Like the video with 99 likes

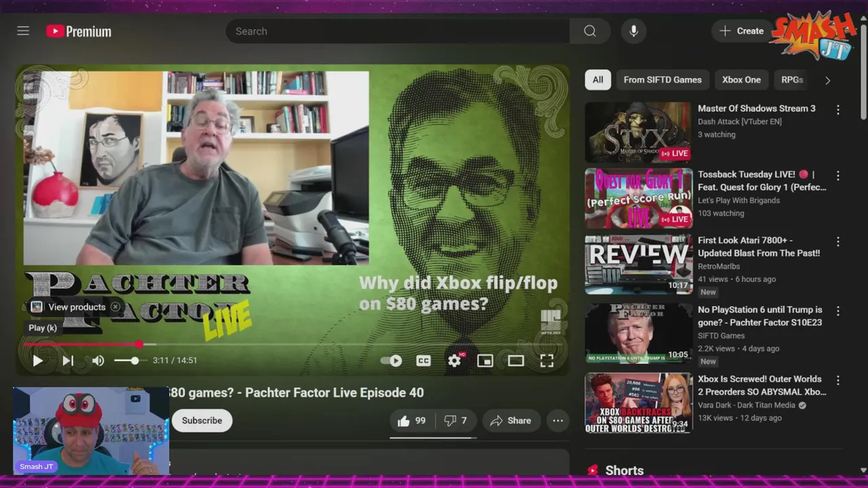coord(412,421)
